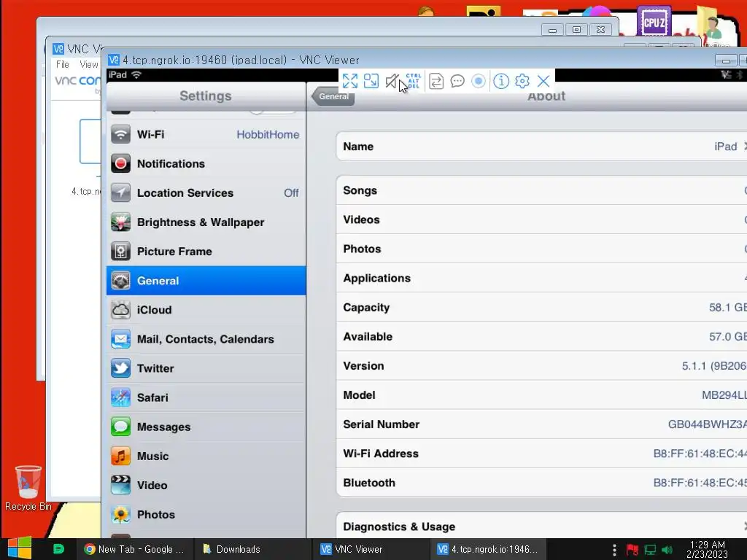The image size is (747, 560).
Task: Open Brightness & Wallpaper settings
Action: [206, 222]
